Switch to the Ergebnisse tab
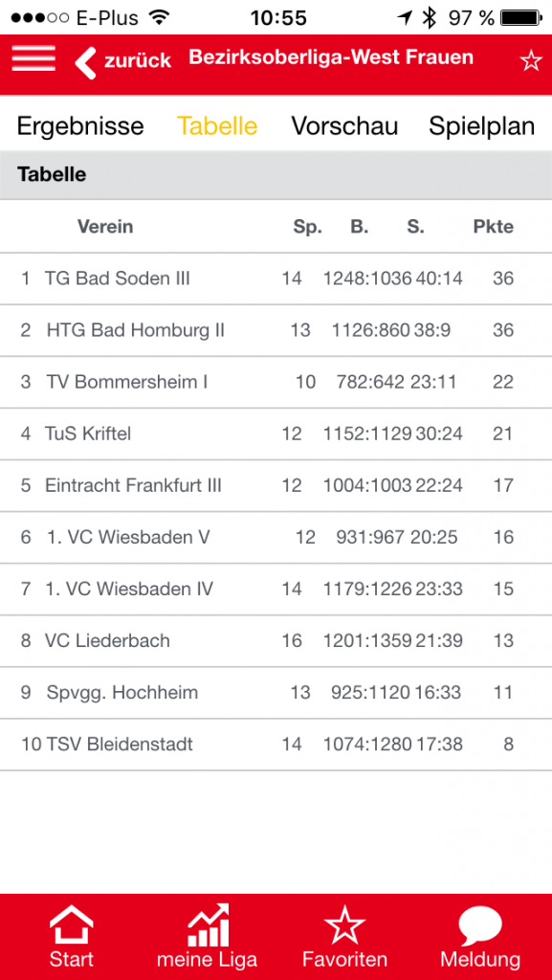 click(80, 126)
